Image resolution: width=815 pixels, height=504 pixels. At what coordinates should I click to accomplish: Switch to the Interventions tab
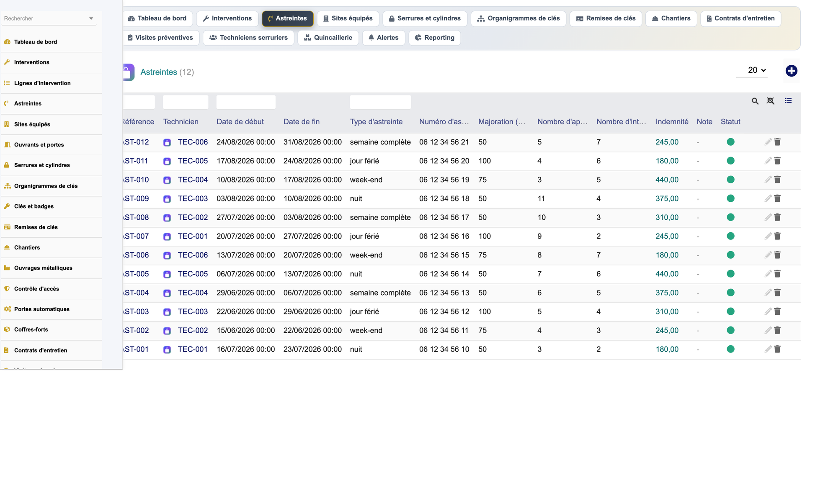click(227, 18)
